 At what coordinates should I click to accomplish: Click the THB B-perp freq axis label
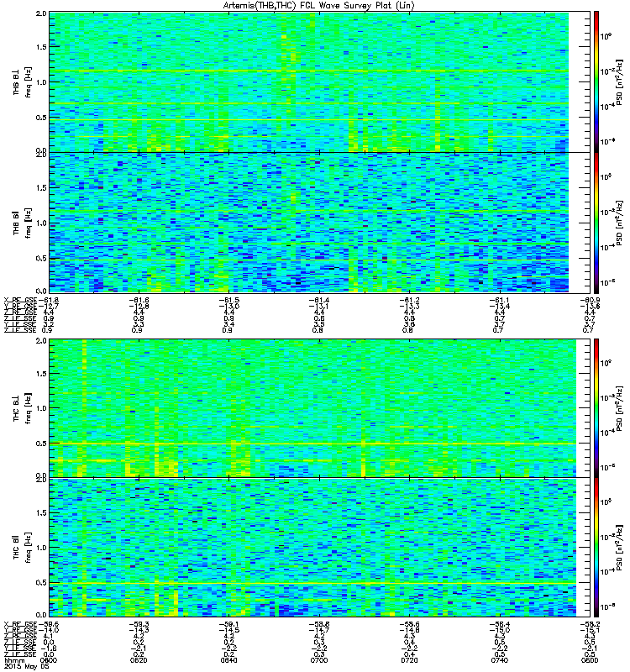tap(29, 81)
